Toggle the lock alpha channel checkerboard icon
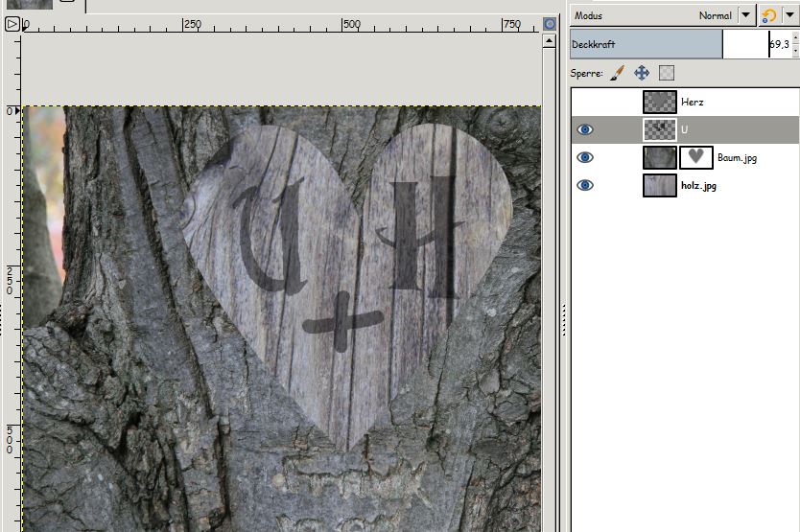Viewport: 800px width, 532px height. 667,73
